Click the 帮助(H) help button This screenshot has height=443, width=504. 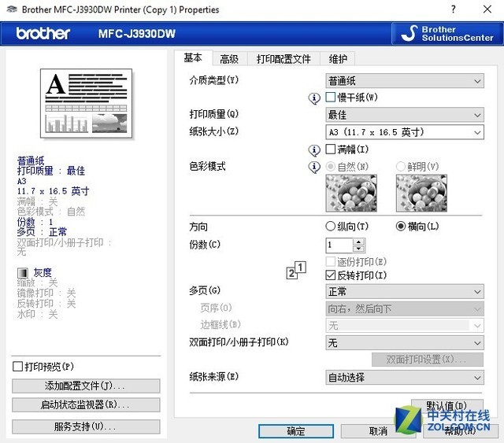coord(460,431)
